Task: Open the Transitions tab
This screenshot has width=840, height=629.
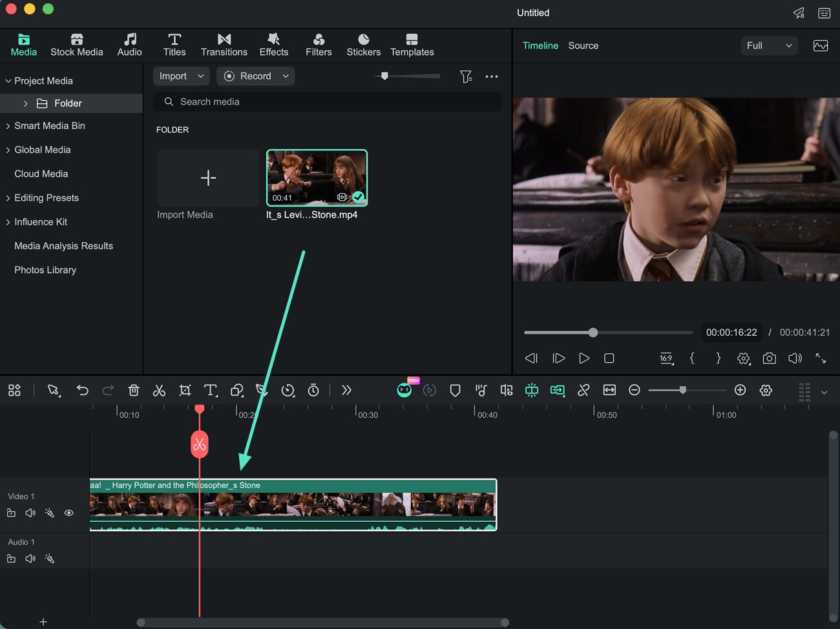Action: 224,45
